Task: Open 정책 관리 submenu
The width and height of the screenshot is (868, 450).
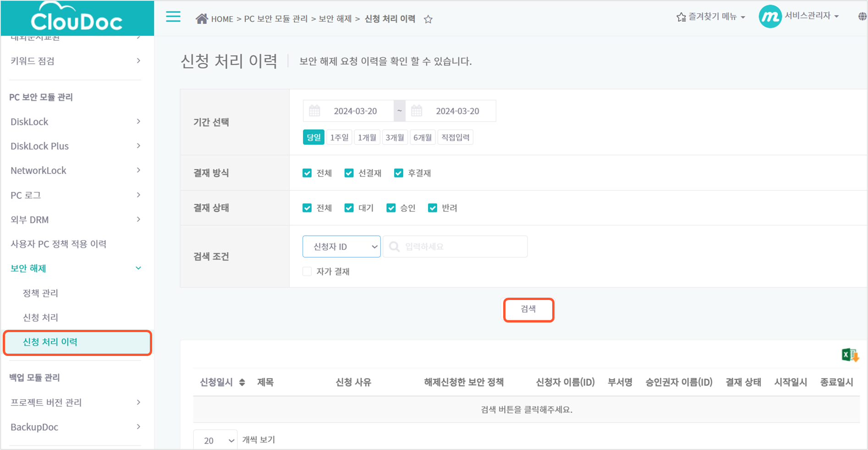Action: pyautogui.click(x=41, y=293)
